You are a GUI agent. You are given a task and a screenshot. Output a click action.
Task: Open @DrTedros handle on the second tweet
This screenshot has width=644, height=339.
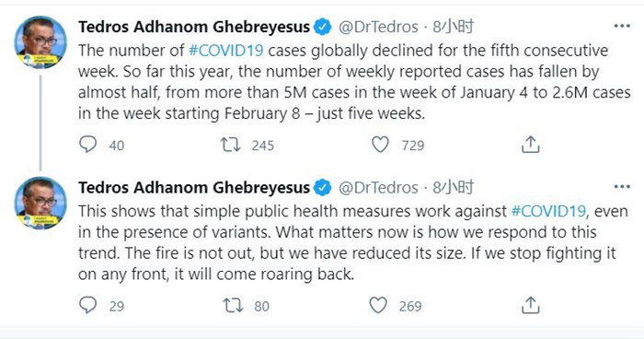click(x=378, y=188)
